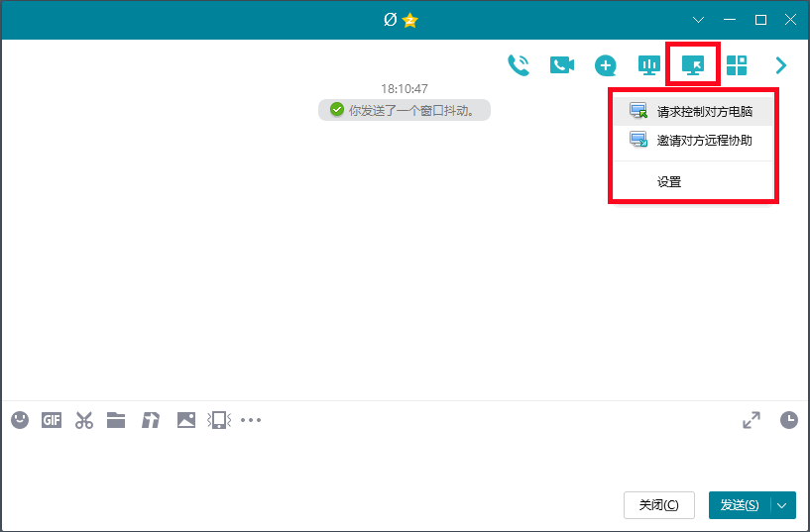
Task: Click the folder icon to send file
Action: click(x=116, y=420)
